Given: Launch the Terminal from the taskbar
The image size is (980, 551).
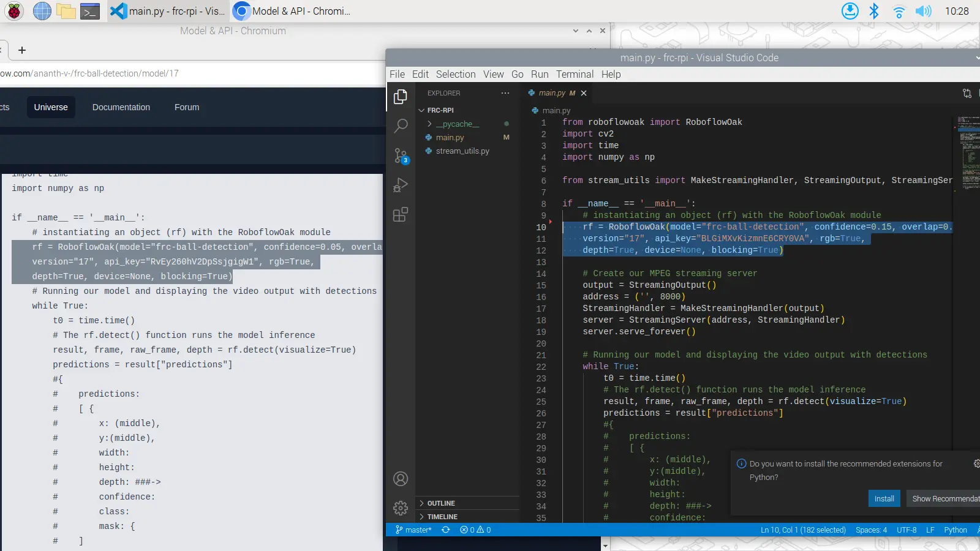Looking at the screenshot, I should point(90,11).
